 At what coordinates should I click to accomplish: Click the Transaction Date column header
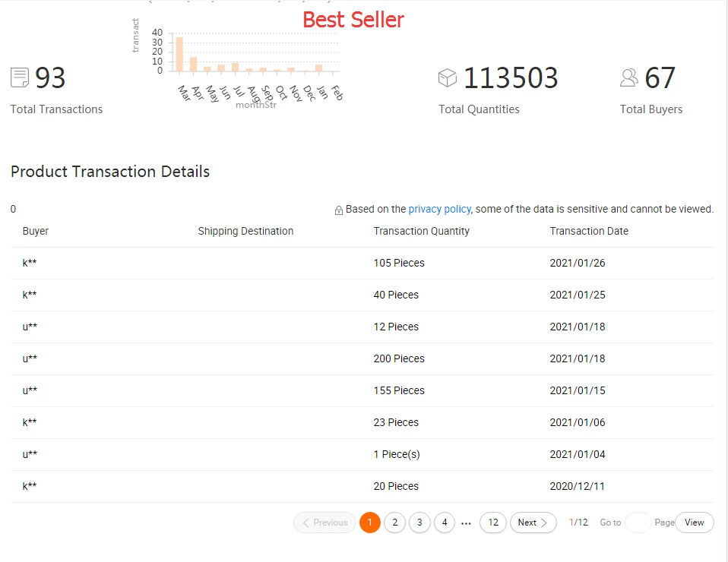(589, 231)
